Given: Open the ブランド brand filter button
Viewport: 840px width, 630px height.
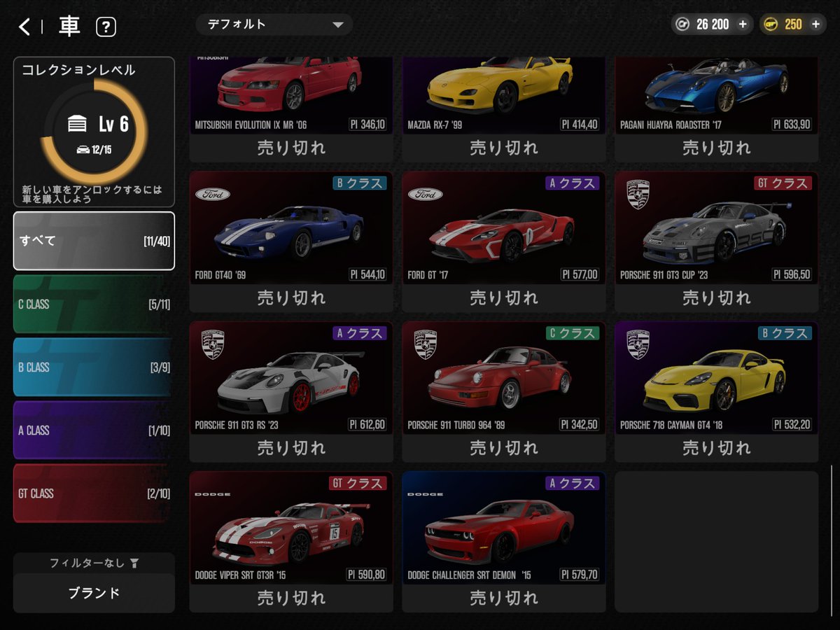Looking at the screenshot, I should point(94,593).
